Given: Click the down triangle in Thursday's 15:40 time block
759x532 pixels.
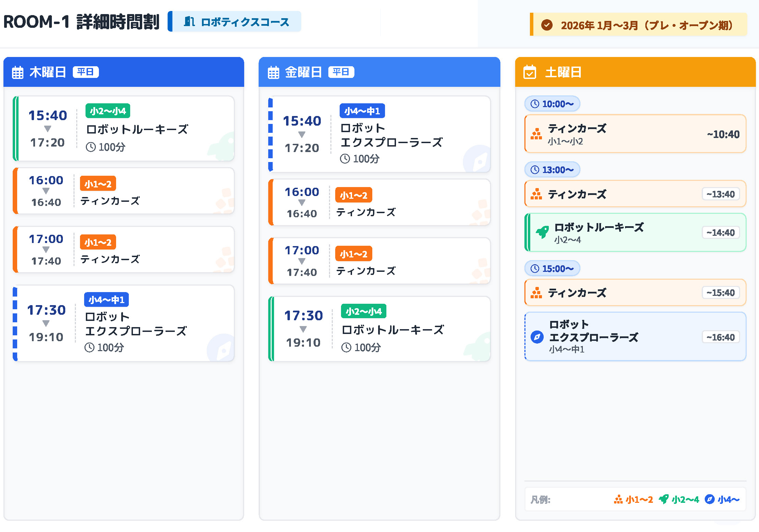Looking at the screenshot, I should (x=48, y=129).
